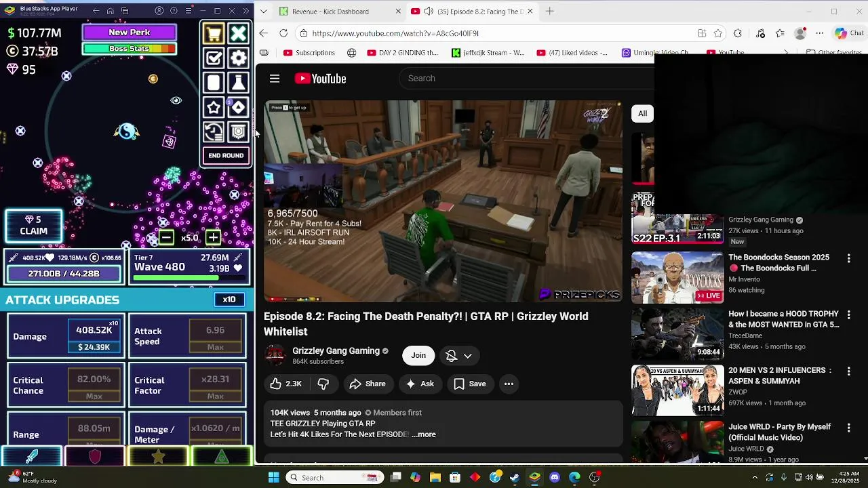Open the banner guild icon in game
The width and height of the screenshot is (868, 488).
(x=238, y=131)
